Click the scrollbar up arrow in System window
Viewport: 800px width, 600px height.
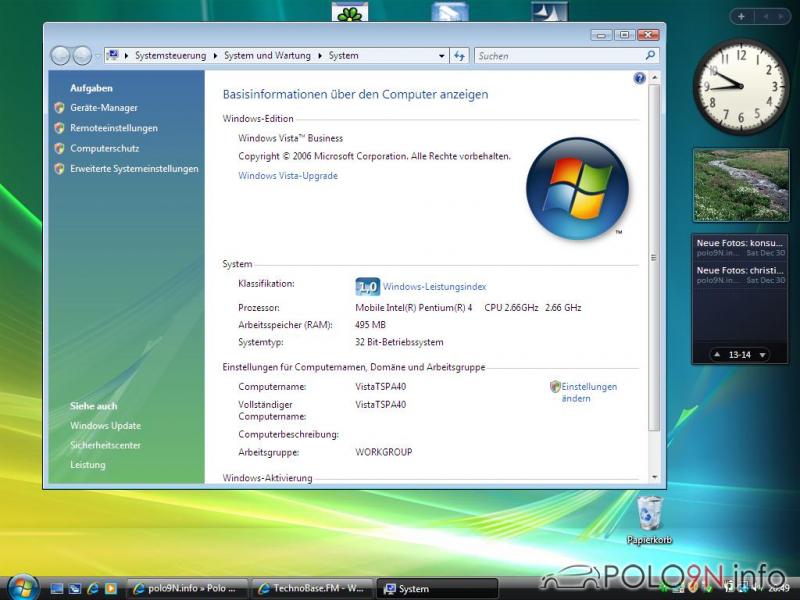(654, 78)
